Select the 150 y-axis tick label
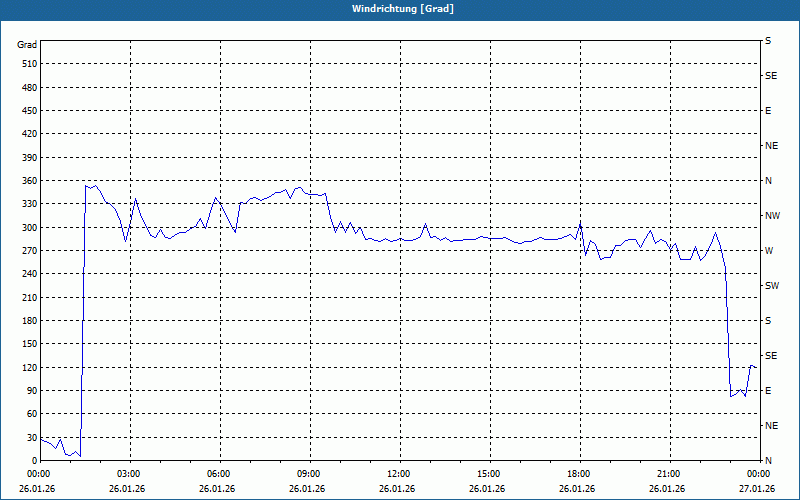 coord(30,344)
